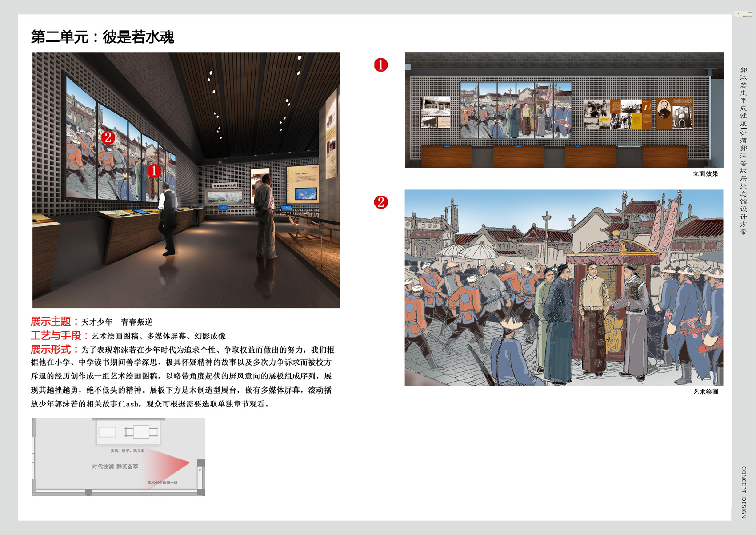756x535 pixels.
Task: Click the floor plan label 艺术创作绘画一组
Action: click(x=163, y=483)
